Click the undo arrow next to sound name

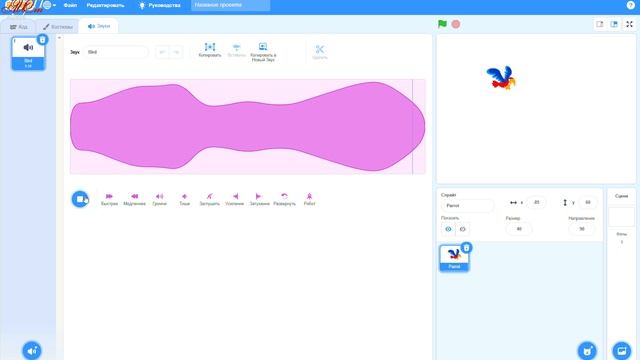coord(162,52)
